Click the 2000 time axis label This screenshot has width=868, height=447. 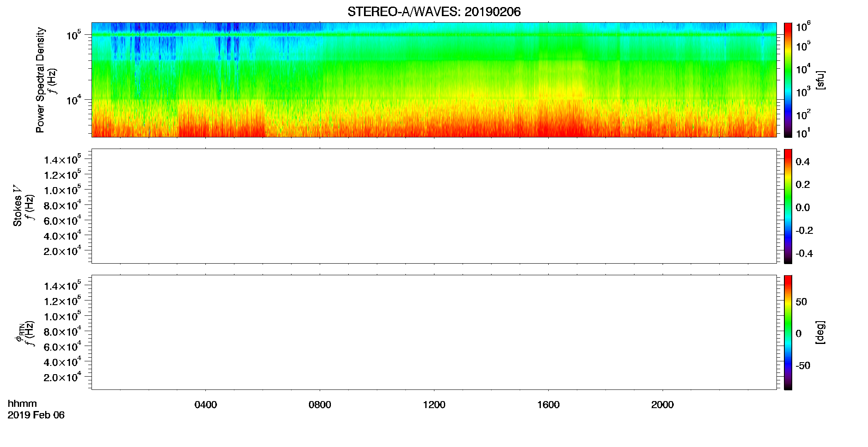[x=662, y=405]
